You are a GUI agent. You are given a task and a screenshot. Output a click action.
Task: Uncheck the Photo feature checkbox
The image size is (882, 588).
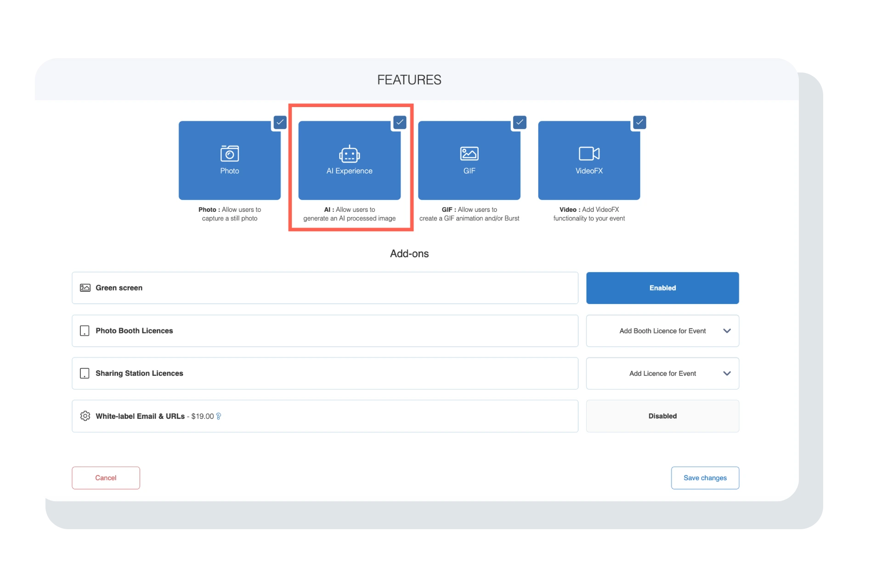click(280, 122)
